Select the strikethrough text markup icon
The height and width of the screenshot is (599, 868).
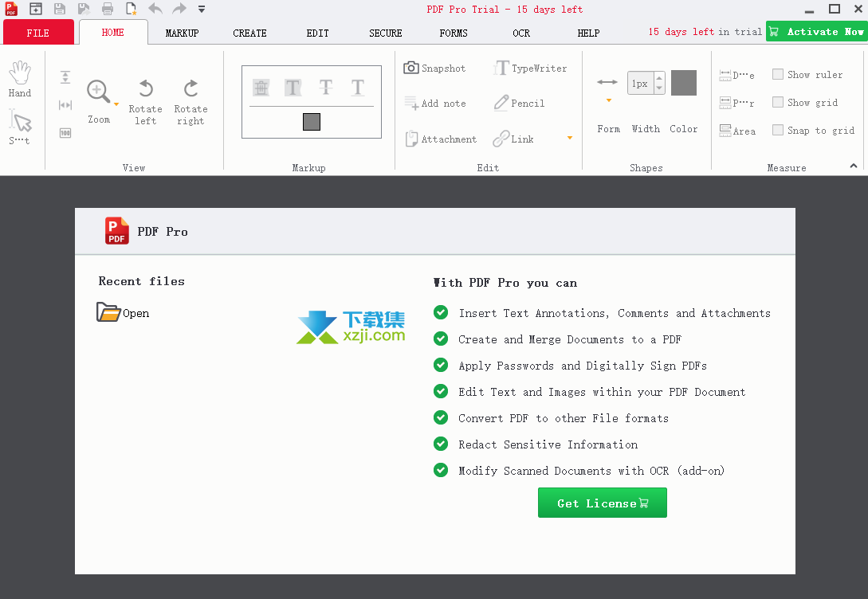pos(325,88)
